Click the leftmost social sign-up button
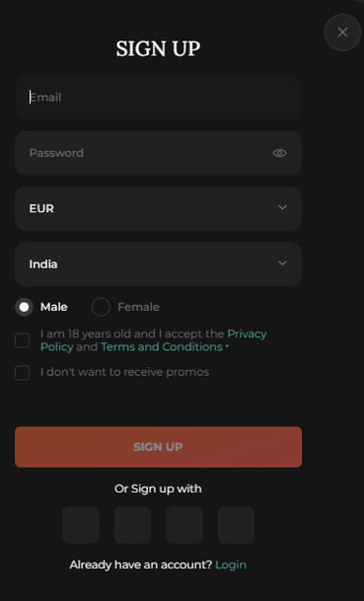This screenshot has width=364, height=601. pos(81,525)
